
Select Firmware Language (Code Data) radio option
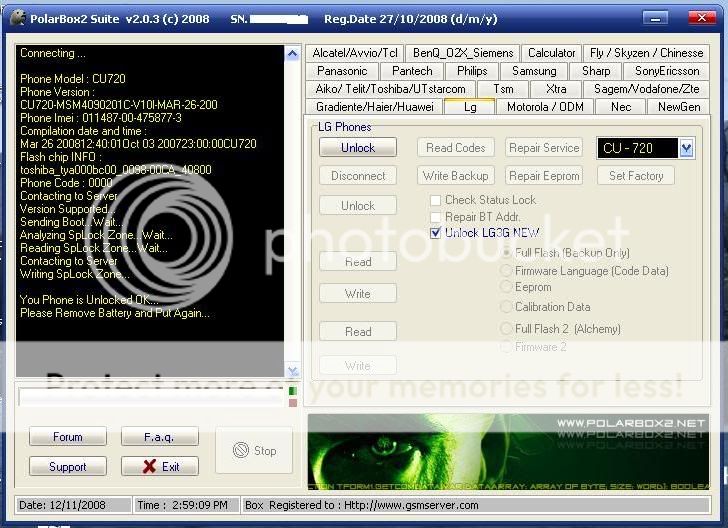click(506, 271)
